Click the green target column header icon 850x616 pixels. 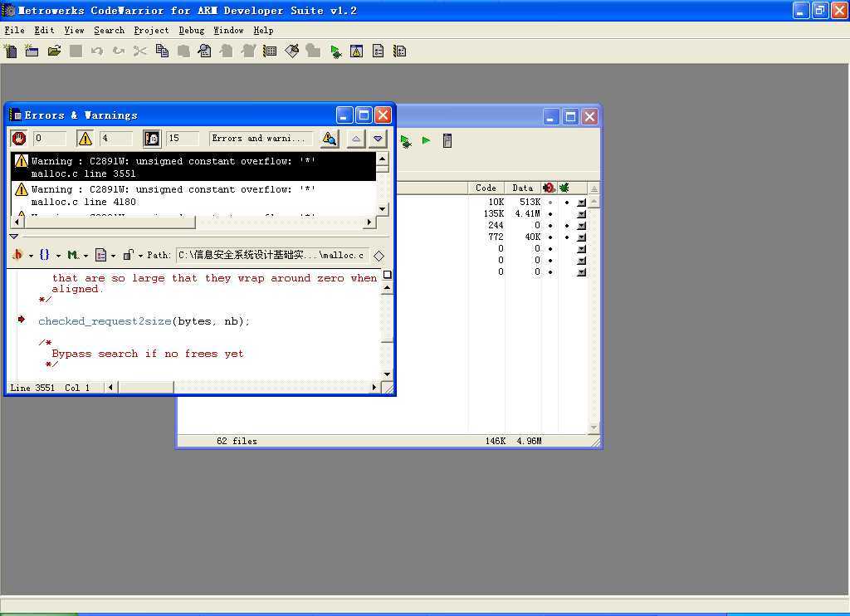[564, 188]
